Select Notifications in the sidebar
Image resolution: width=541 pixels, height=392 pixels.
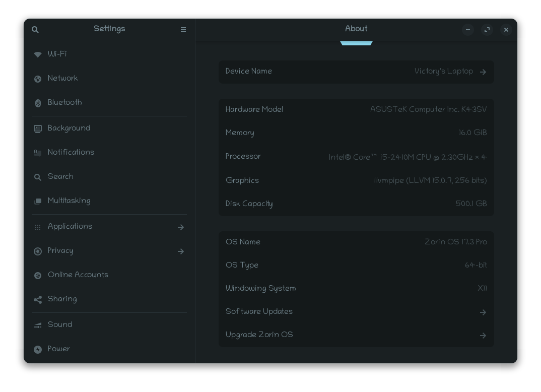[109, 153]
